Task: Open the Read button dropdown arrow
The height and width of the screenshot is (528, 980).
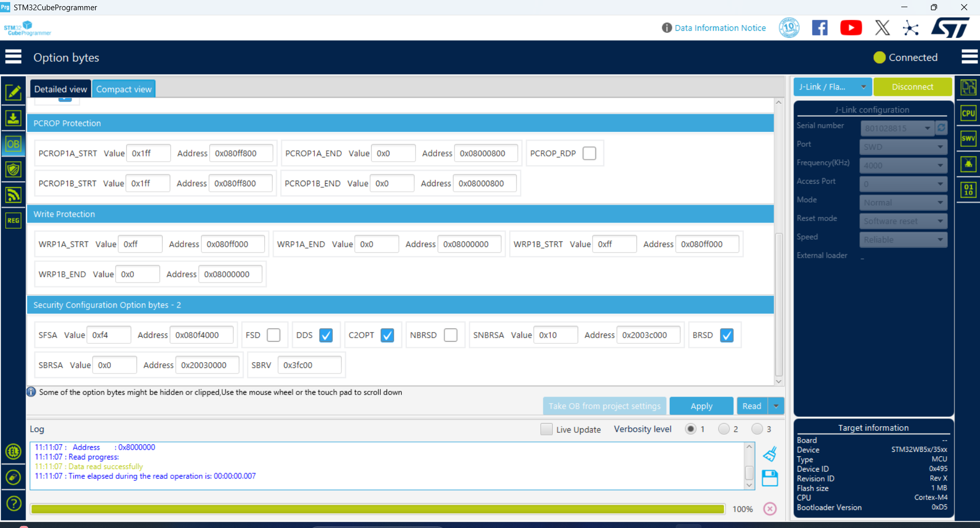Action: coord(776,406)
